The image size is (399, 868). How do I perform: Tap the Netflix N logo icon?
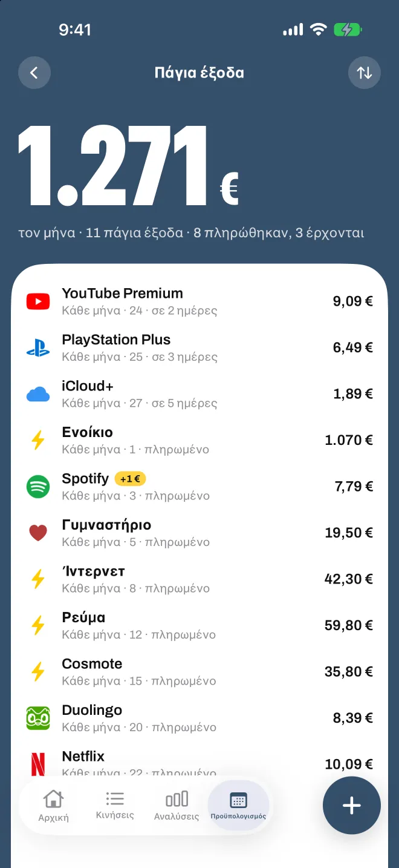tap(38, 764)
